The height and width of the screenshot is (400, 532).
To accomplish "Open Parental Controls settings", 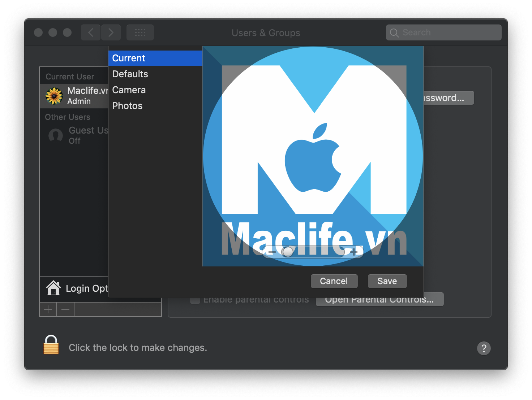I will 379,299.
